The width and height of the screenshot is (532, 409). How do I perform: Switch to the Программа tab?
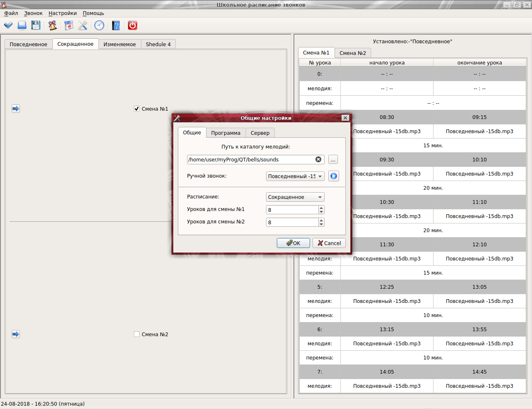tap(226, 133)
